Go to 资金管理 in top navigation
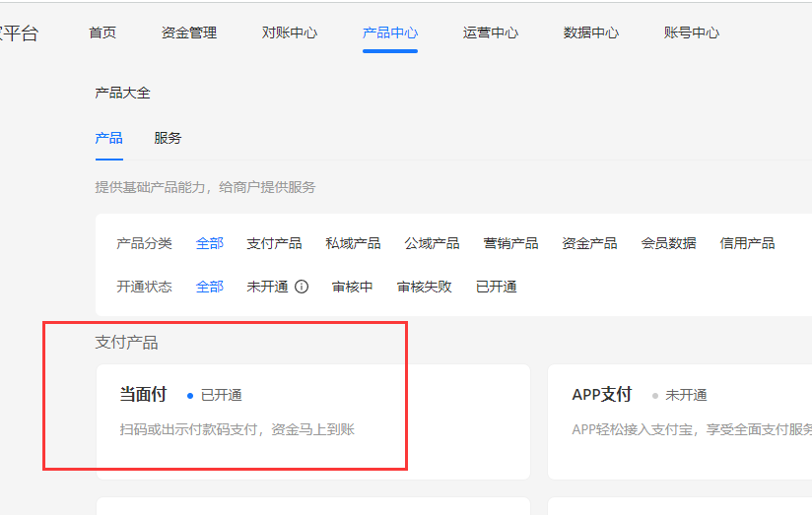Image resolution: width=812 pixels, height=515 pixels. (189, 32)
